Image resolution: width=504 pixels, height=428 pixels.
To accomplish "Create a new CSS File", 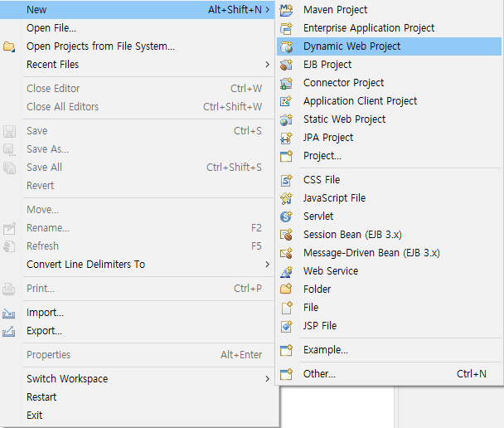I will (389, 180).
